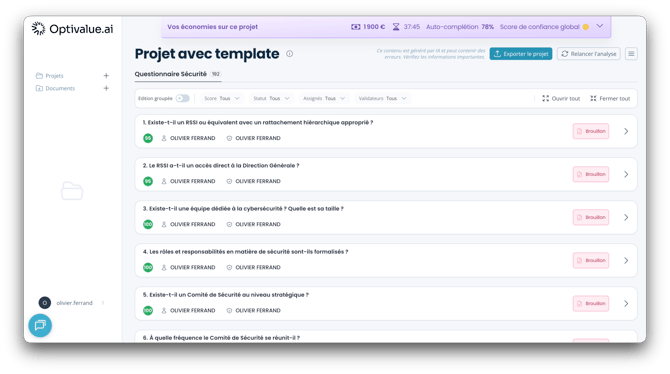Click the Documents folder icon
This screenshot has height=374, width=670.
39,88
